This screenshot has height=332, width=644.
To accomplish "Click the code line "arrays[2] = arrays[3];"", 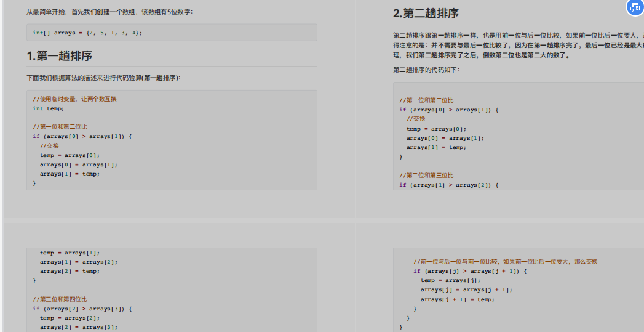I will click(79, 328).
